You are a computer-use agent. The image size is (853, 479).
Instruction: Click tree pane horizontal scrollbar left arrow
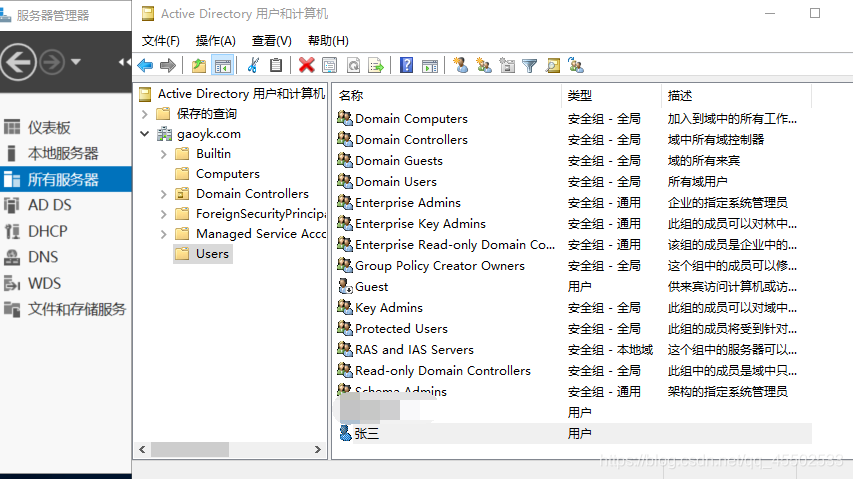click(x=143, y=450)
